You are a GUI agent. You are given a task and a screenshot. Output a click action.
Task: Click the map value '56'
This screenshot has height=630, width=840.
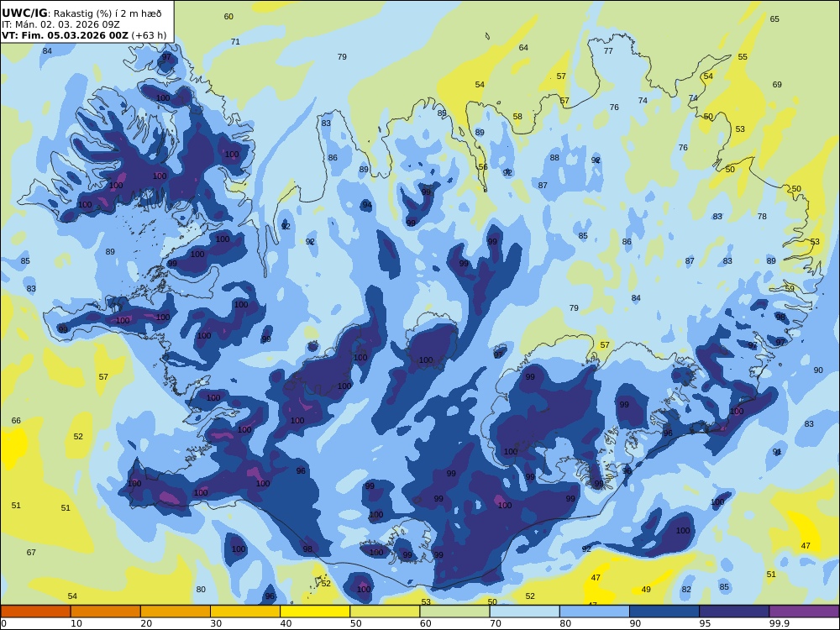click(483, 167)
